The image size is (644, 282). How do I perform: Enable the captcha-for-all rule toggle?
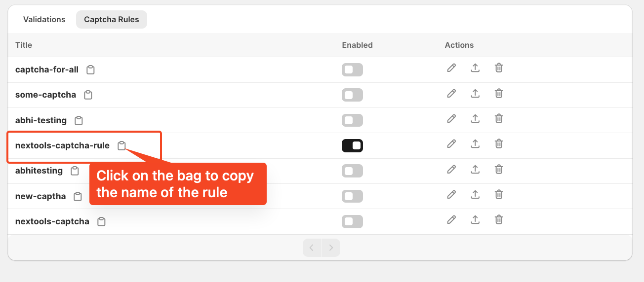point(352,70)
